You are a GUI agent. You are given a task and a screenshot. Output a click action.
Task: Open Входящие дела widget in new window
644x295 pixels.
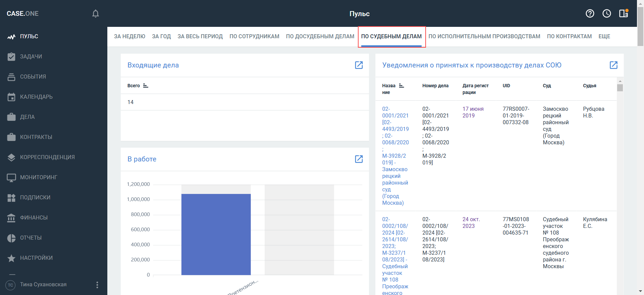point(359,65)
